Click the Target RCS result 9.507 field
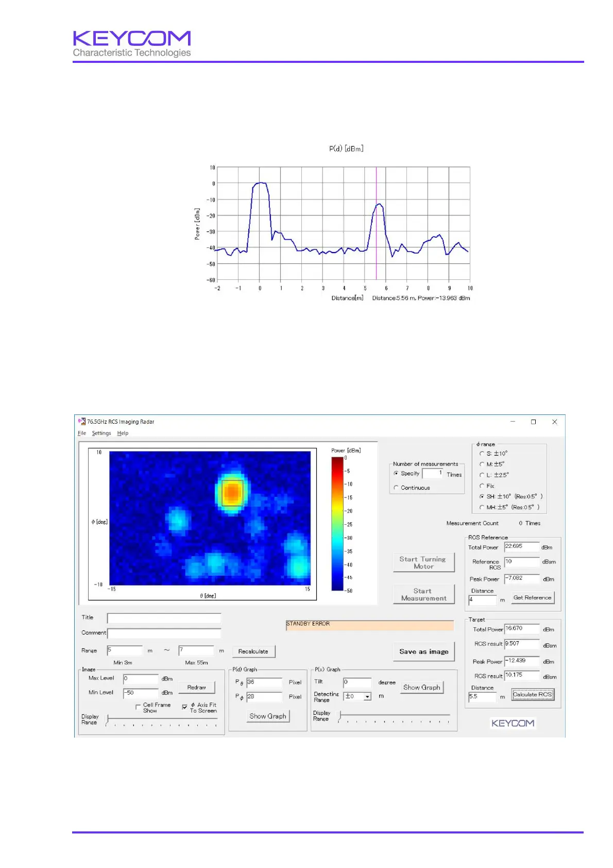Viewport: 613px width, 868px height. [522, 644]
